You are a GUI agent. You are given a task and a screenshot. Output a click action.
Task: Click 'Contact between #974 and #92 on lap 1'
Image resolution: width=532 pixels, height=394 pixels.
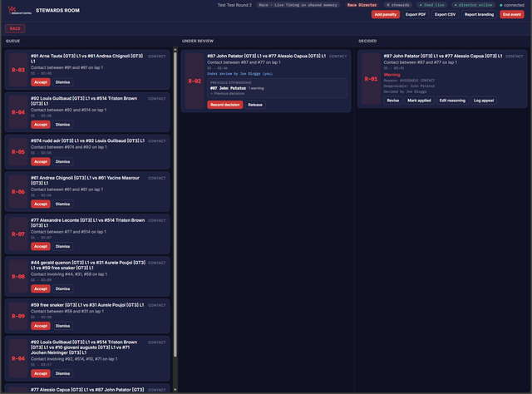(69, 147)
